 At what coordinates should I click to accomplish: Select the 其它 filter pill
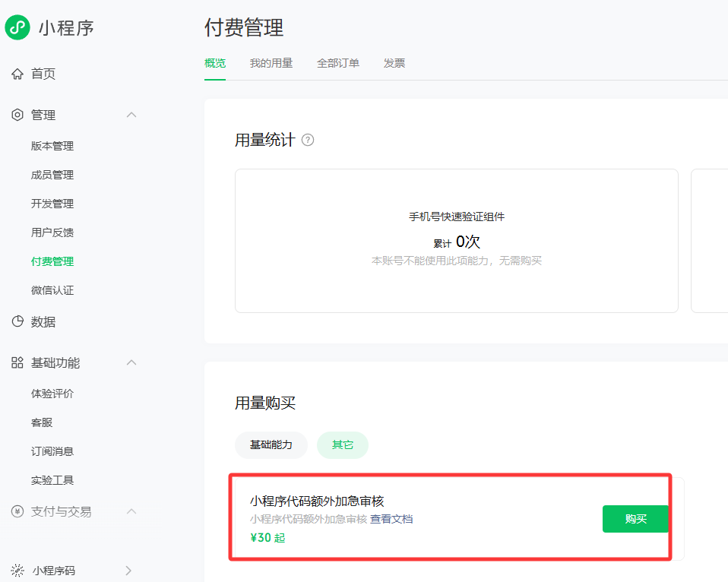point(343,444)
